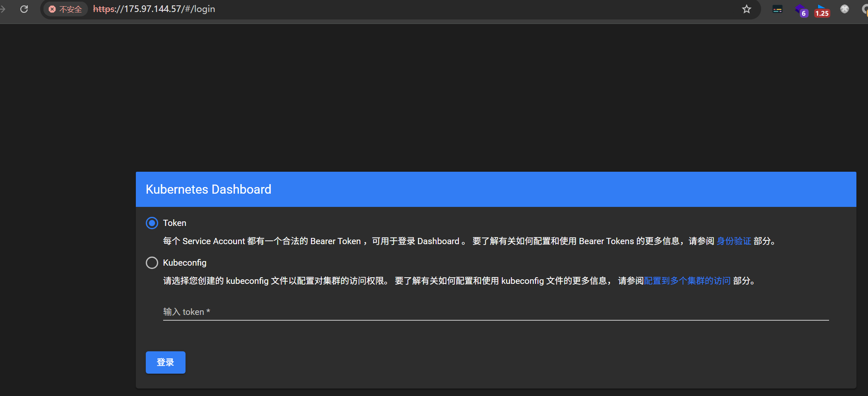868x396 pixels.
Task: Click the URL in the address bar
Action: [154, 9]
